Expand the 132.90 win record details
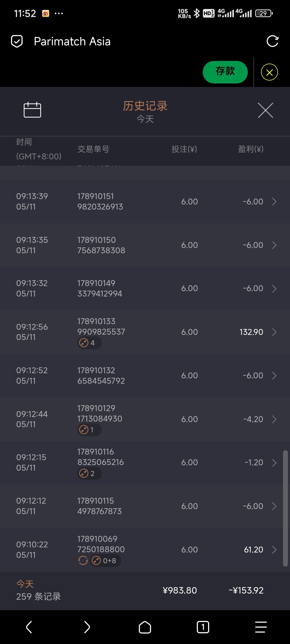The height and width of the screenshot is (644, 290). [x=274, y=332]
